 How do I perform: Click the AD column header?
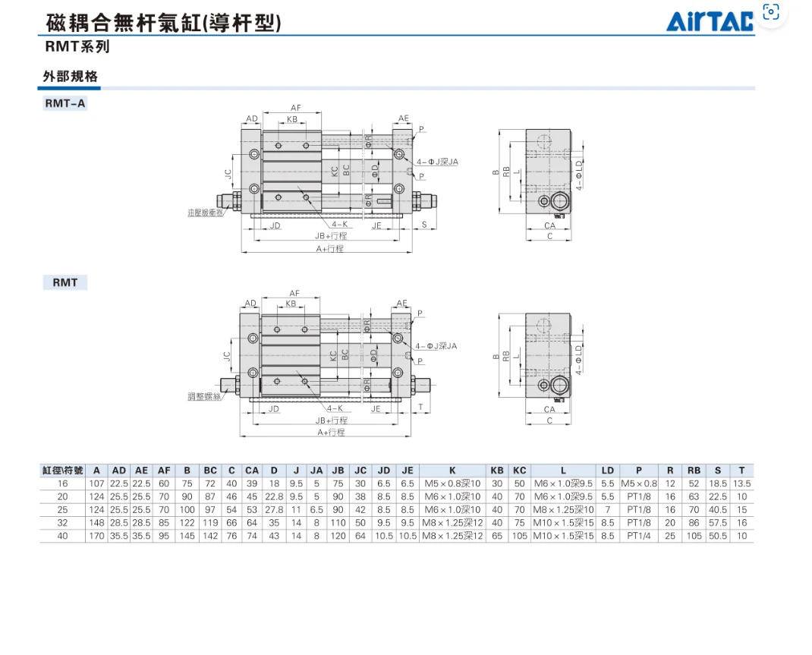point(119,471)
